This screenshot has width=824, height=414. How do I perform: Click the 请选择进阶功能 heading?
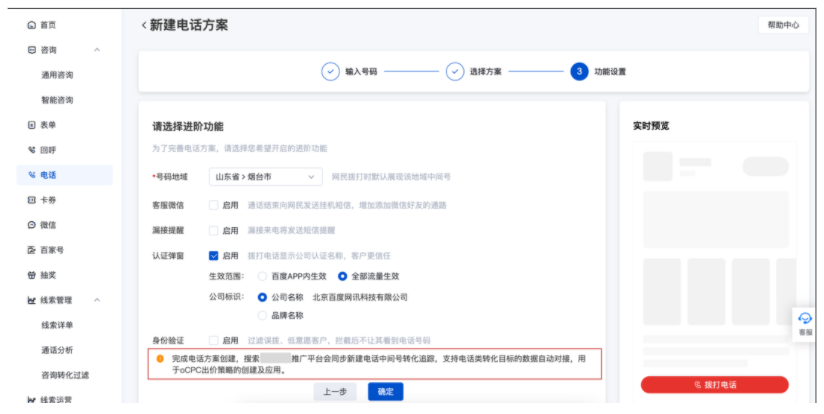pyautogui.click(x=188, y=127)
